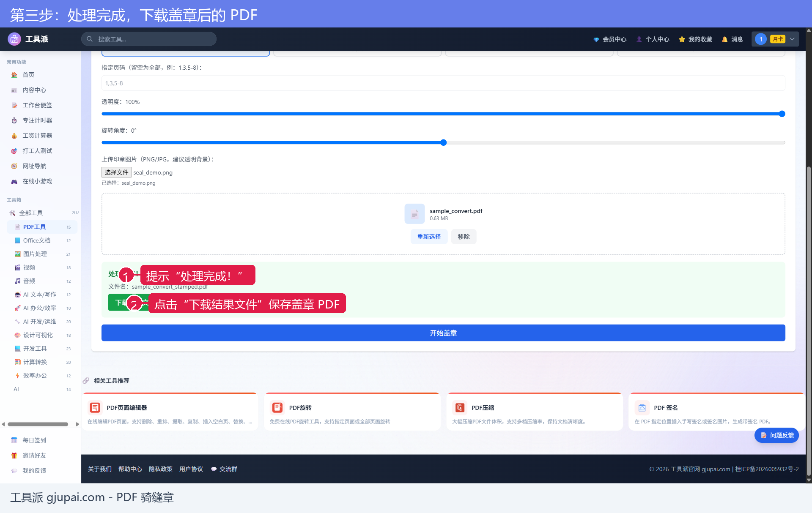Click the 邀请好友 gift icon
The image size is (812, 513).
tap(14, 456)
